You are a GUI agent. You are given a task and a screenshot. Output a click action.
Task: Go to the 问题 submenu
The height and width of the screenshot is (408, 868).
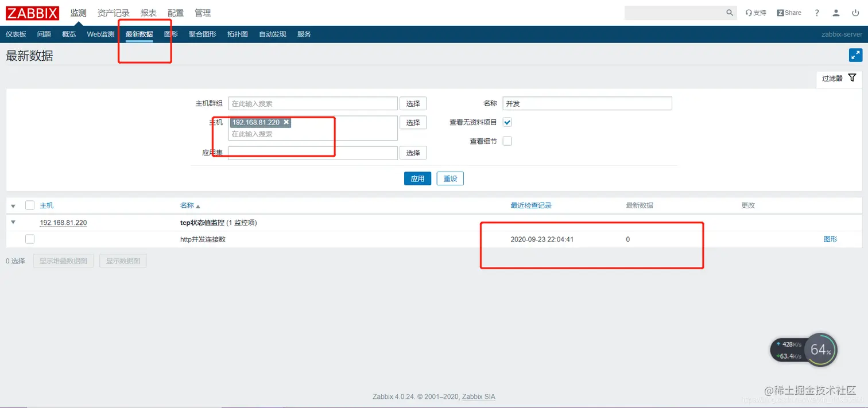click(44, 34)
